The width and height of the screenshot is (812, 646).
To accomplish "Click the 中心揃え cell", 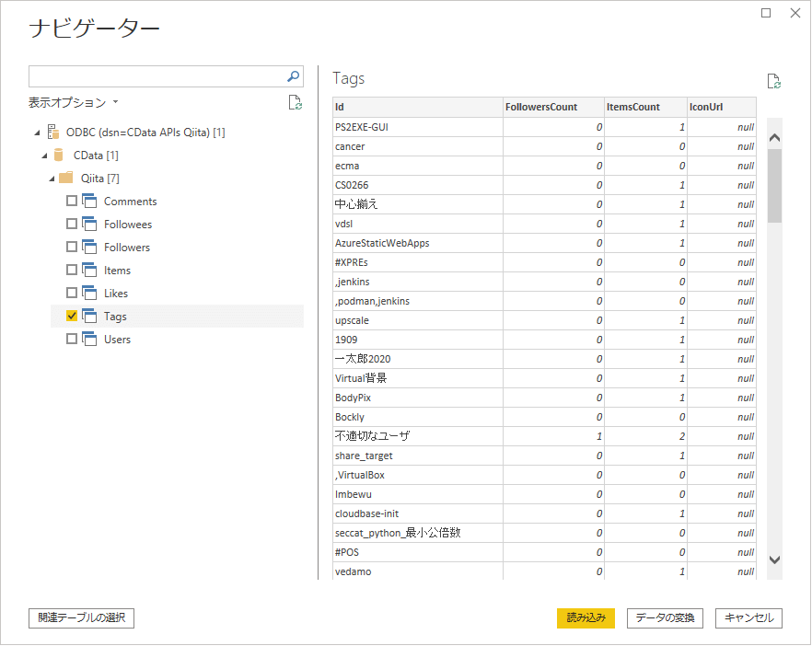I will tap(418, 204).
